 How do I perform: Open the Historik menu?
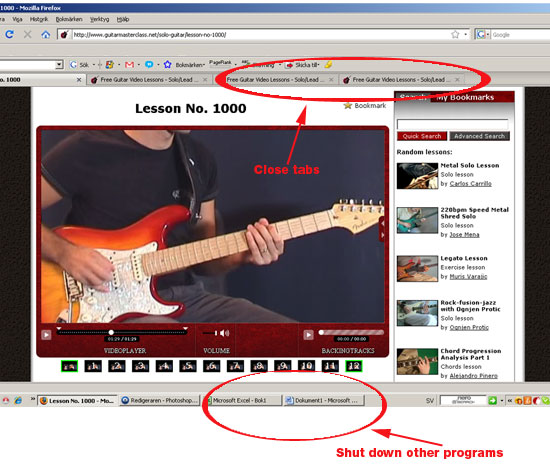coord(39,19)
